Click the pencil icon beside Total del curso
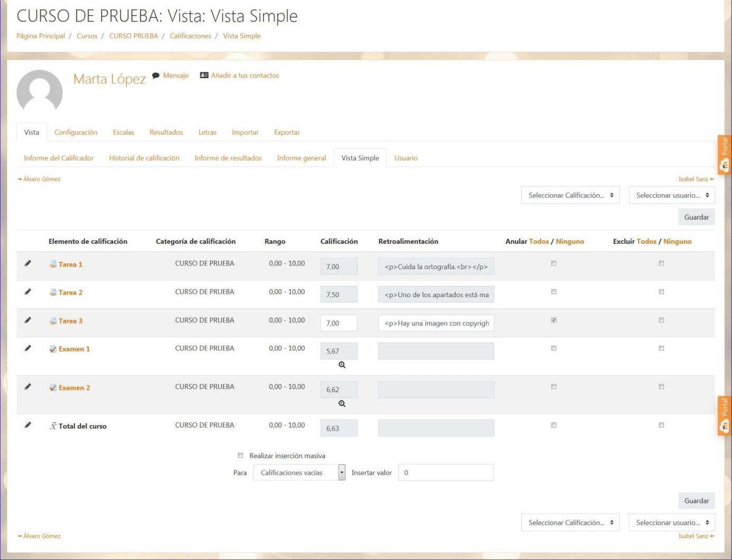 click(x=27, y=425)
